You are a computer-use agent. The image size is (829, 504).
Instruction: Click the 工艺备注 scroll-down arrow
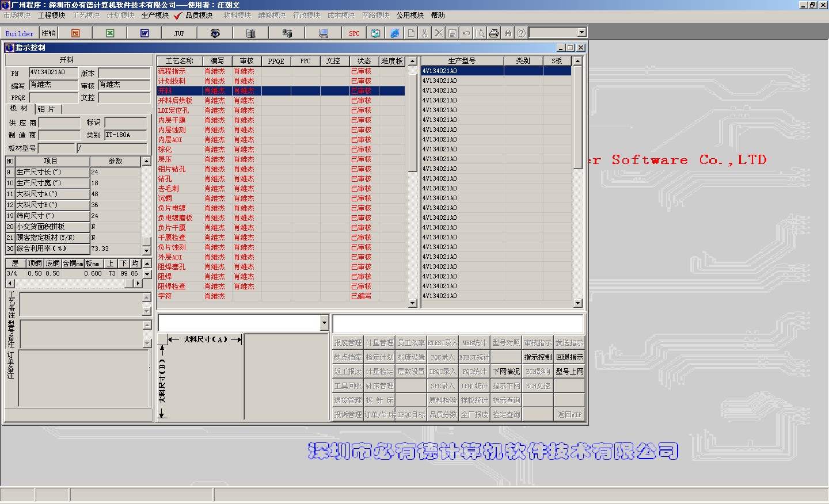tap(146, 311)
